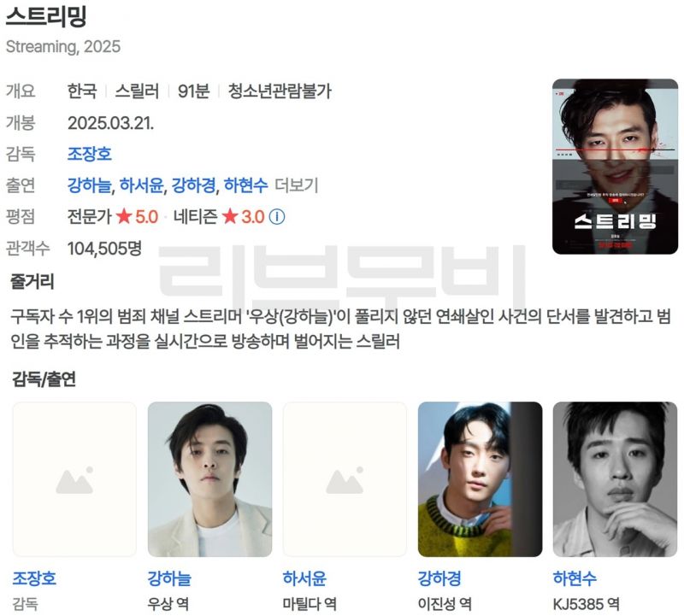Click 강하경 name under the cast photo
The height and width of the screenshot is (616, 684).
[439, 578]
